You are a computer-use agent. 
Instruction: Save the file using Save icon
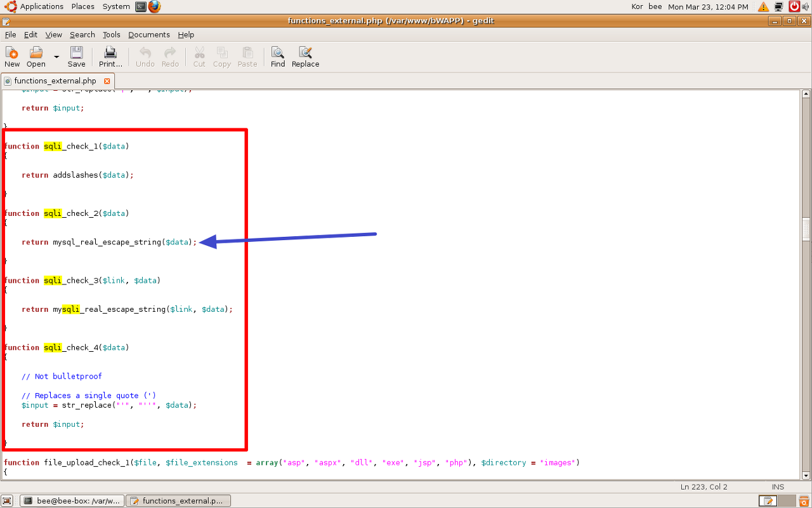[x=76, y=57]
